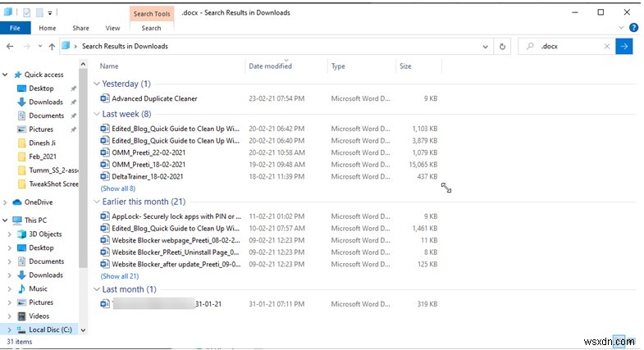Open Pictures under Quick access
Viewport: 644px width, 350px height.
pos(41,130)
